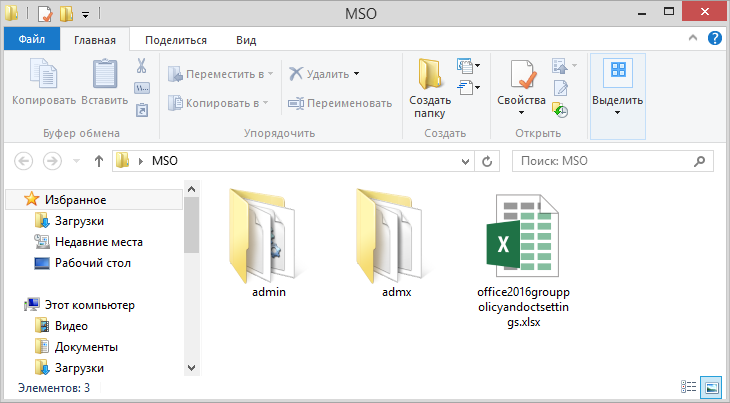The image size is (730, 403).
Task: Expand the address bar history dropdown
Action: 465,161
